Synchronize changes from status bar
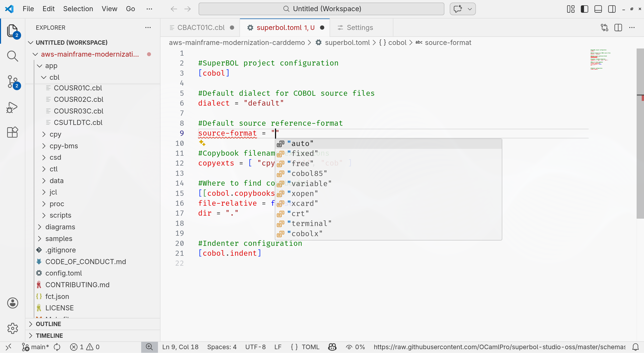Screen dimensions: 644x353 (x=57, y=347)
